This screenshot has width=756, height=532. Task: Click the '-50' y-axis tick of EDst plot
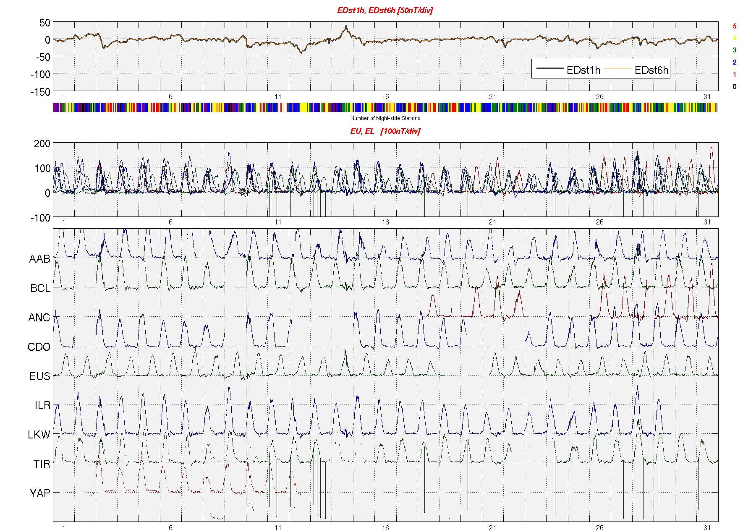click(x=42, y=57)
